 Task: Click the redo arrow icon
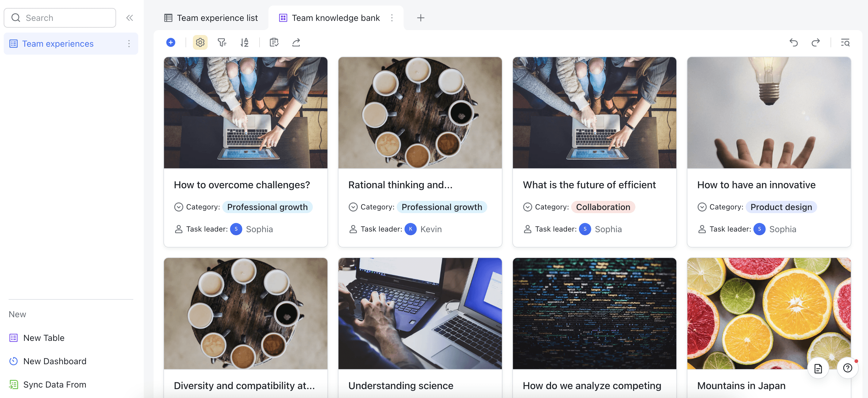pos(815,42)
